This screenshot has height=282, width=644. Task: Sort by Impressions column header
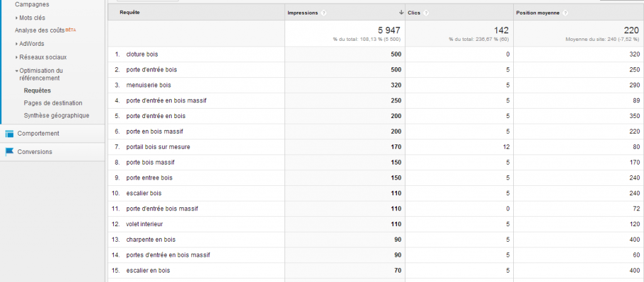[303, 13]
